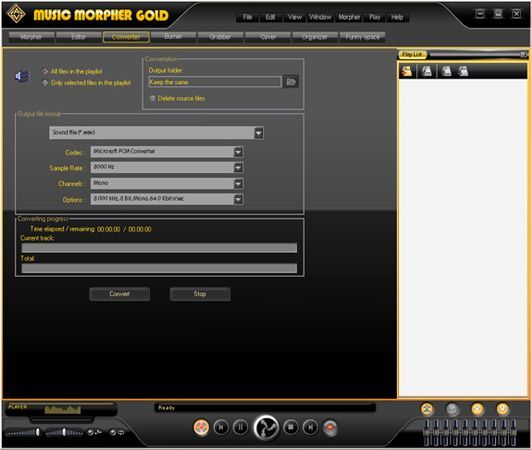531x450 pixels.
Task: Click the blue speaker icon beside the playlist options
Action: point(22,77)
